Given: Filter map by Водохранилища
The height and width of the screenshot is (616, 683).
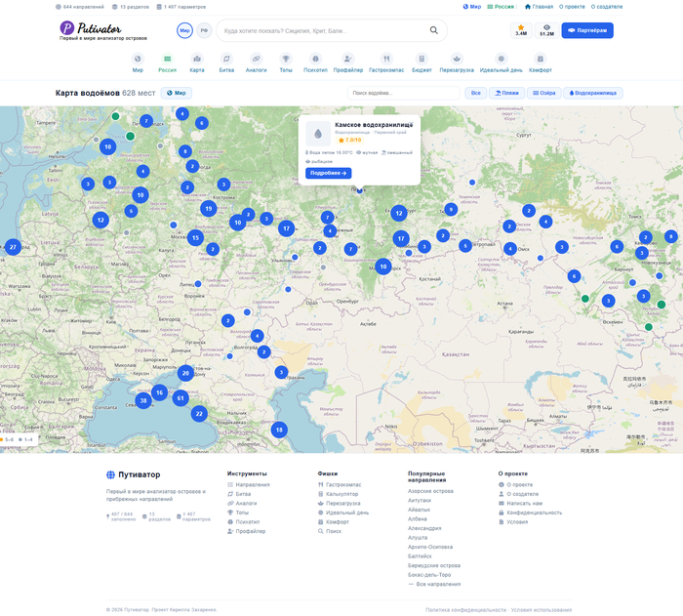Looking at the screenshot, I should pyautogui.click(x=593, y=93).
